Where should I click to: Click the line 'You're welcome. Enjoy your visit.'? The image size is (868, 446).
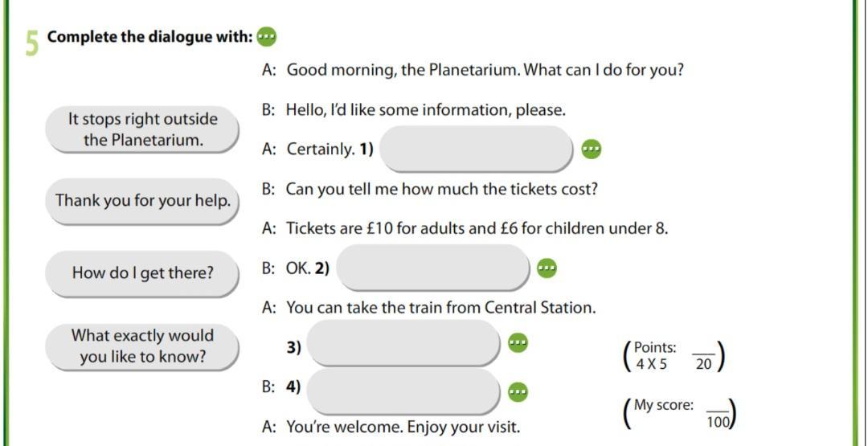click(x=403, y=428)
